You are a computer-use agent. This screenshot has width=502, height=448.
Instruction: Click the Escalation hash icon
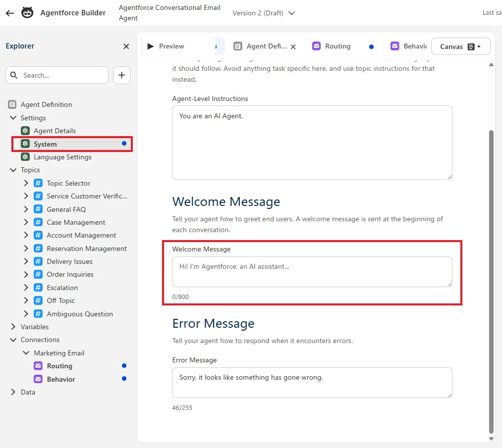coord(38,288)
